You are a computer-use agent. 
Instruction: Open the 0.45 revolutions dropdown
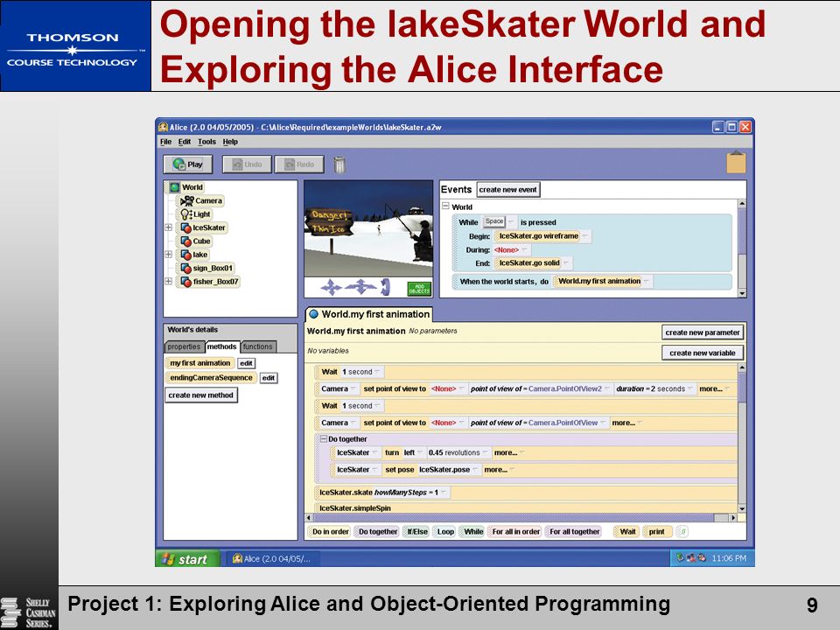tap(485, 452)
